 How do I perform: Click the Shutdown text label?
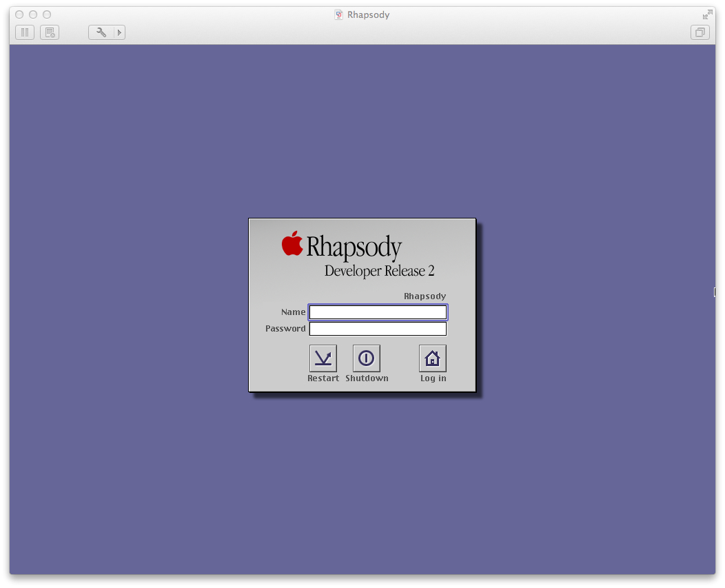367,378
